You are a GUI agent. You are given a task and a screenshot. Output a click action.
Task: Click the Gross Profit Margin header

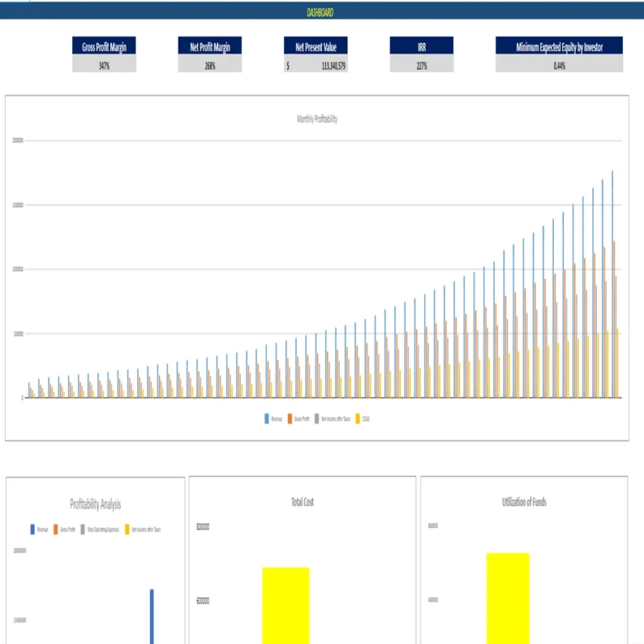103,47
